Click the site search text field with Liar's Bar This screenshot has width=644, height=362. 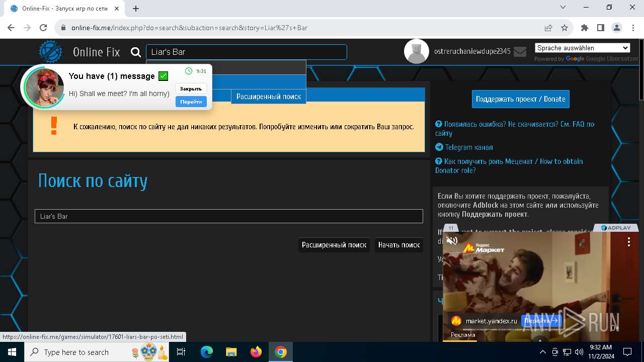(229, 216)
